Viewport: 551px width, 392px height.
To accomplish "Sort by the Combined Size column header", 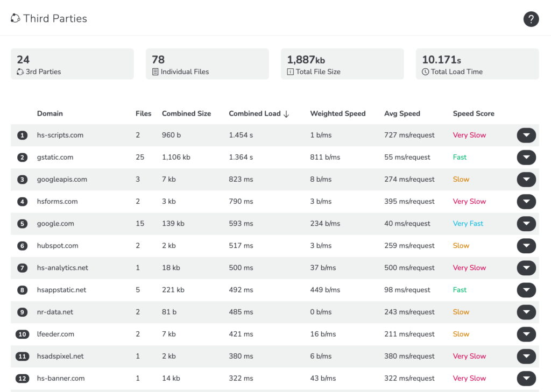I will pyautogui.click(x=186, y=113).
